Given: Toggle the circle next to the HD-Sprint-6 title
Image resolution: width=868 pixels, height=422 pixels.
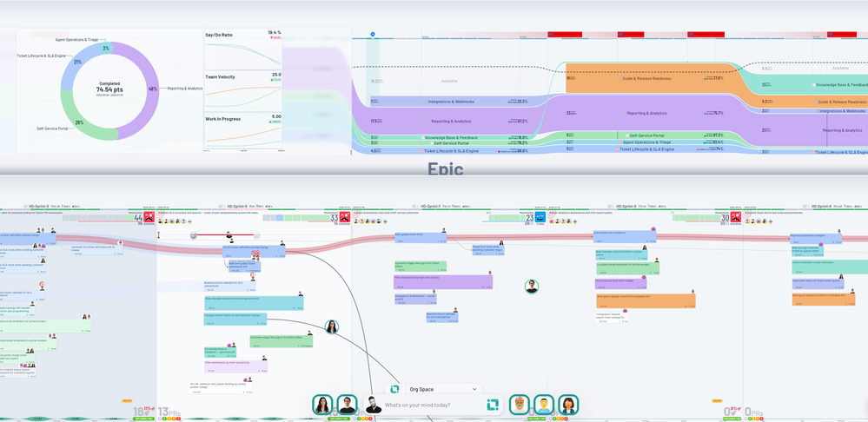Looking at the screenshot, I should (x=222, y=206).
